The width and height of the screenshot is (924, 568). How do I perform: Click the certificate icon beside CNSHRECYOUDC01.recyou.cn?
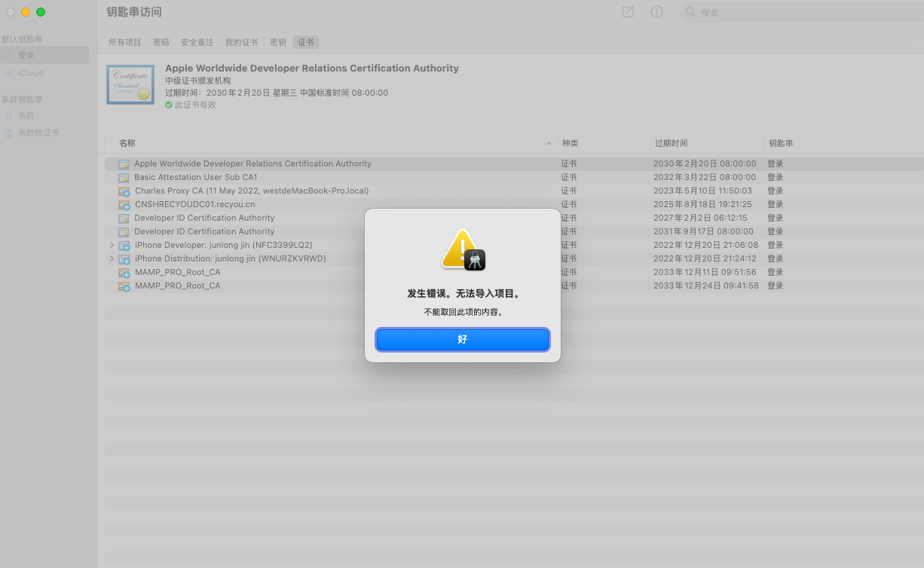(x=124, y=205)
